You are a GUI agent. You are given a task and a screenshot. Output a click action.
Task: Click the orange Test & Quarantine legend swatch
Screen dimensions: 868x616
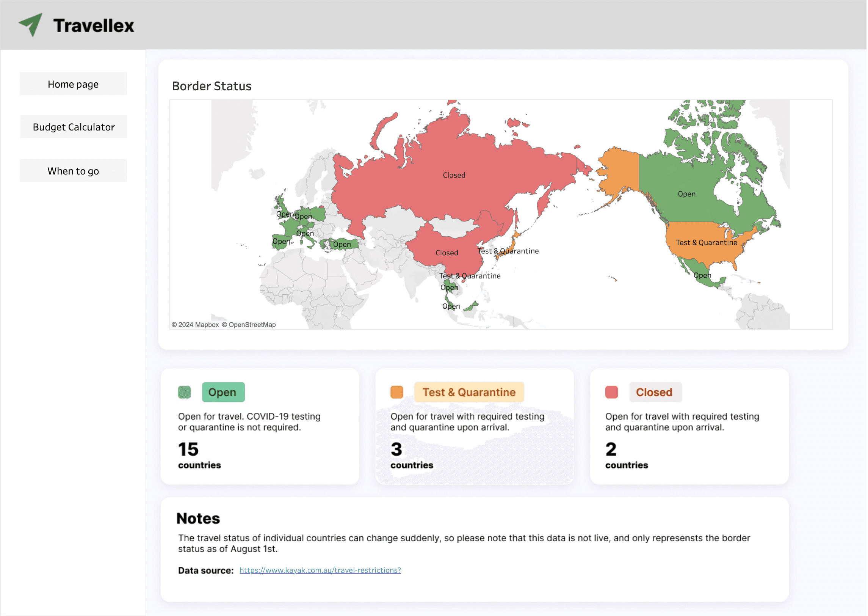(x=397, y=392)
